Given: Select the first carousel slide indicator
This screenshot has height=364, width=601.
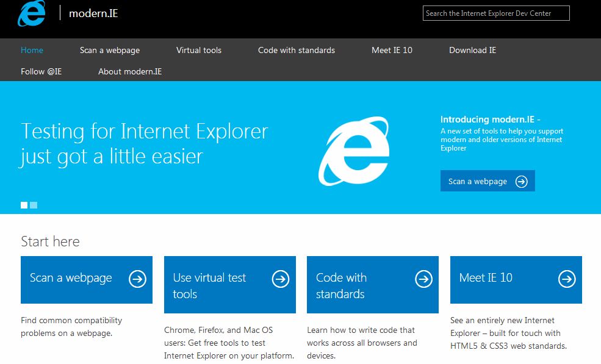Looking at the screenshot, I should (x=24, y=205).
